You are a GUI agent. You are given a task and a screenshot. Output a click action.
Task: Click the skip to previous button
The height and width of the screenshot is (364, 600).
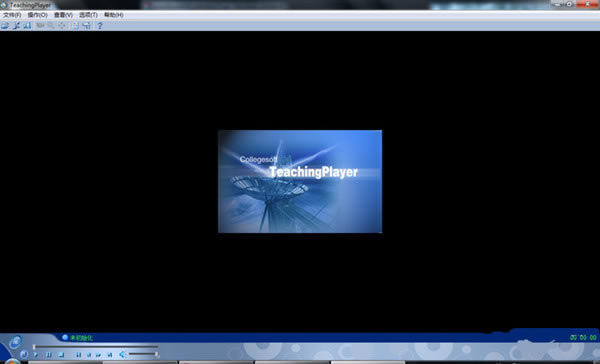coord(78,355)
